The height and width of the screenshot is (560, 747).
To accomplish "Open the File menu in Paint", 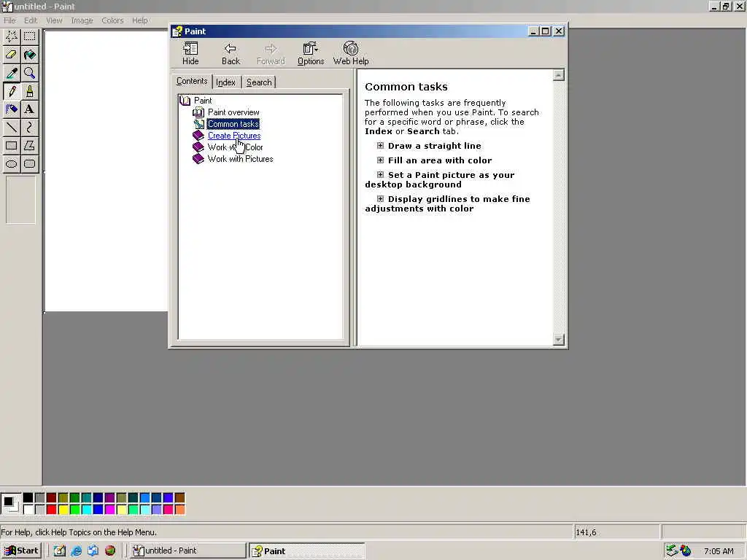I will (9, 20).
